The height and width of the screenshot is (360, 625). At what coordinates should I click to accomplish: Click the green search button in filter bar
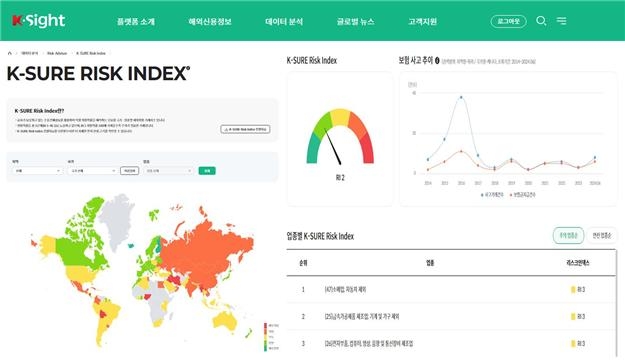(207, 171)
